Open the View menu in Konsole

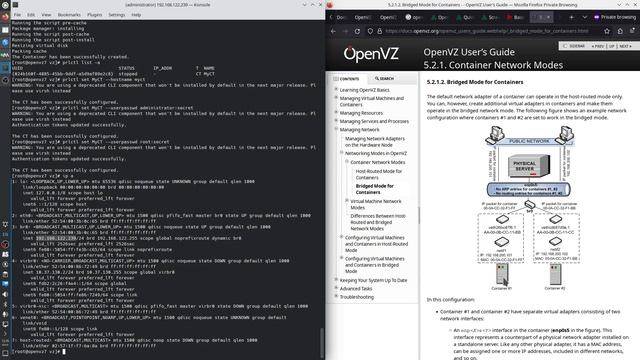46,15
